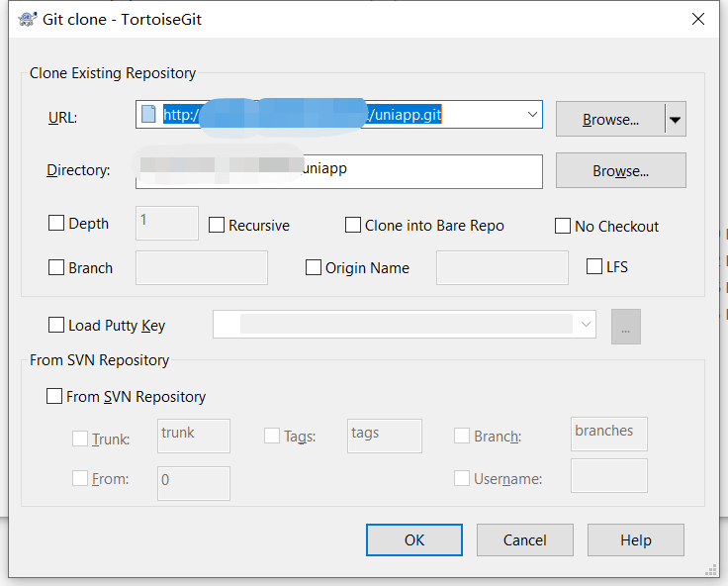Viewport: 728px width, 586px height.
Task: Check the Origin Name option
Action: pyautogui.click(x=314, y=267)
